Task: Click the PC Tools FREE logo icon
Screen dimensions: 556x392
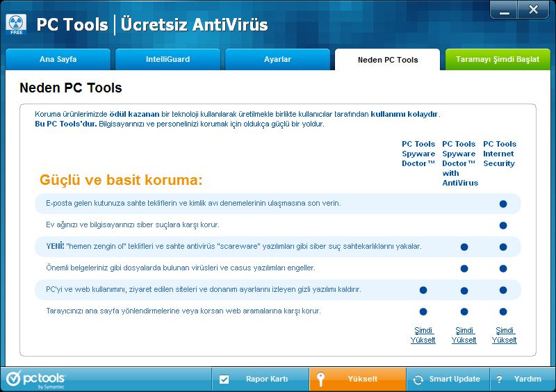Action: coord(16,24)
